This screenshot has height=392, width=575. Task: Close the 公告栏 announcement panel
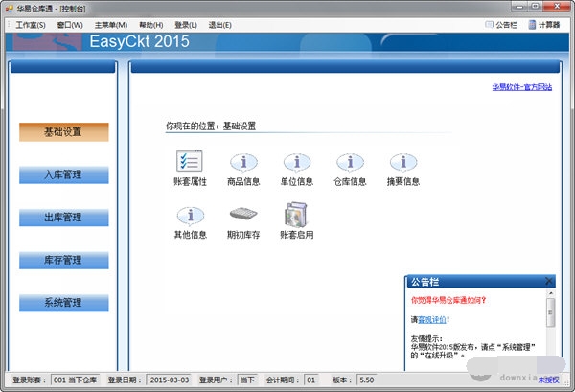click(x=548, y=281)
